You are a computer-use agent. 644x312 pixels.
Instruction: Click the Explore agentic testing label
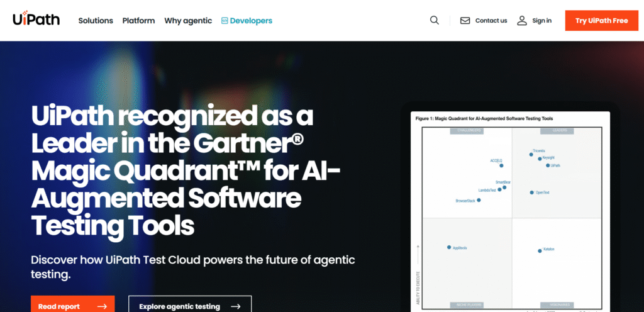tap(179, 307)
